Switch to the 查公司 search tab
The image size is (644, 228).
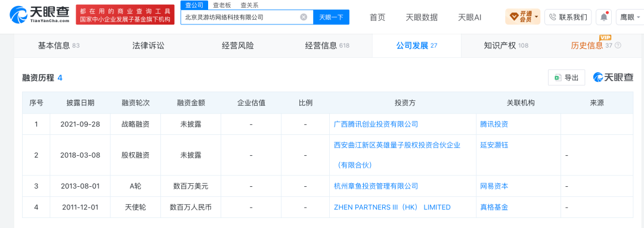pos(194,5)
